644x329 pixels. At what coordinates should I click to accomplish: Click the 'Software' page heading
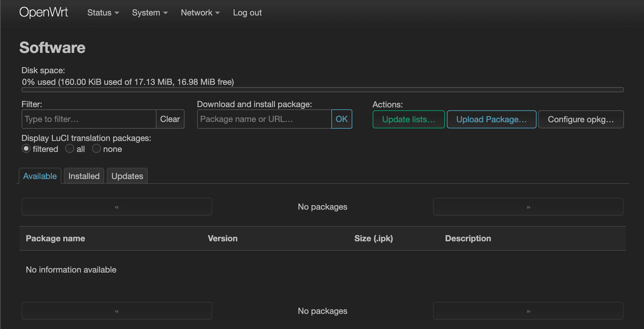tap(52, 48)
